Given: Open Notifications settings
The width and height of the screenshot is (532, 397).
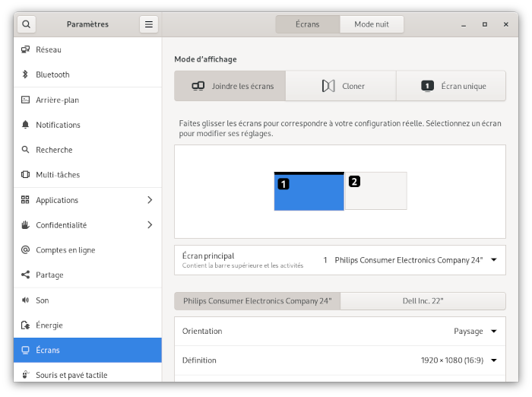Looking at the screenshot, I should (87, 125).
